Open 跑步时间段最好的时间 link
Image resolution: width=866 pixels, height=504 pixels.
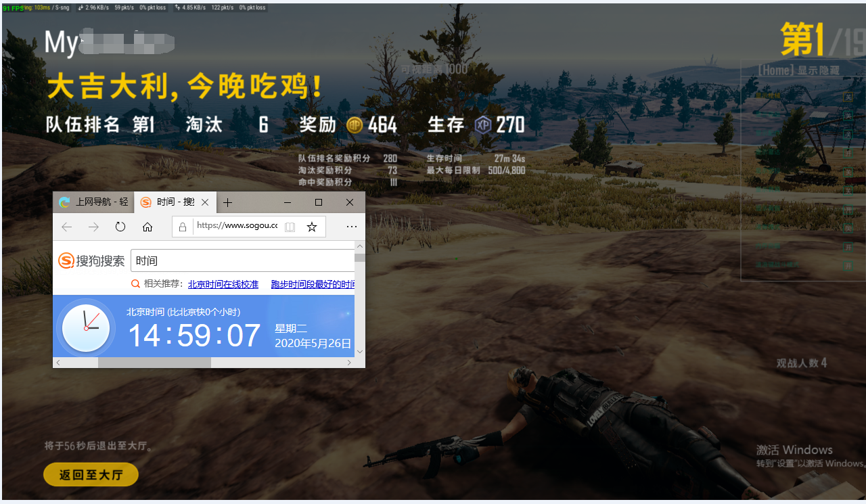click(313, 284)
